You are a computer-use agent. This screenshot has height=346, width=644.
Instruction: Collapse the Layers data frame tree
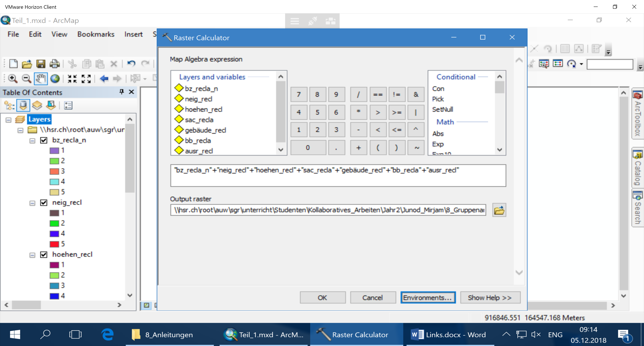pos(9,120)
